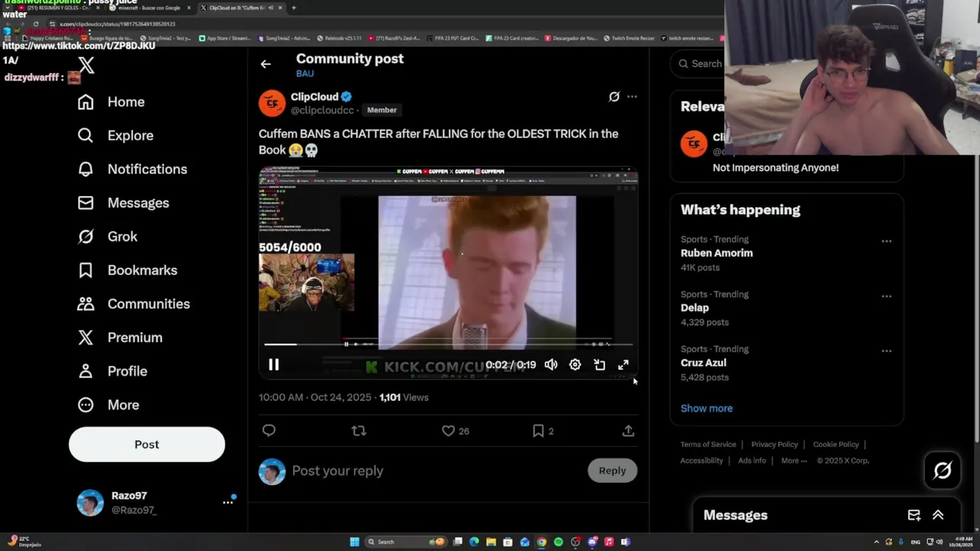Mute the video volume
The width and height of the screenshot is (980, 551).
550,365
